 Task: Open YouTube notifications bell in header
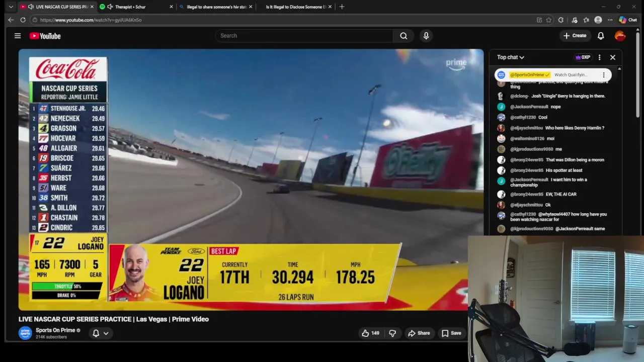(x=601, y=36)
